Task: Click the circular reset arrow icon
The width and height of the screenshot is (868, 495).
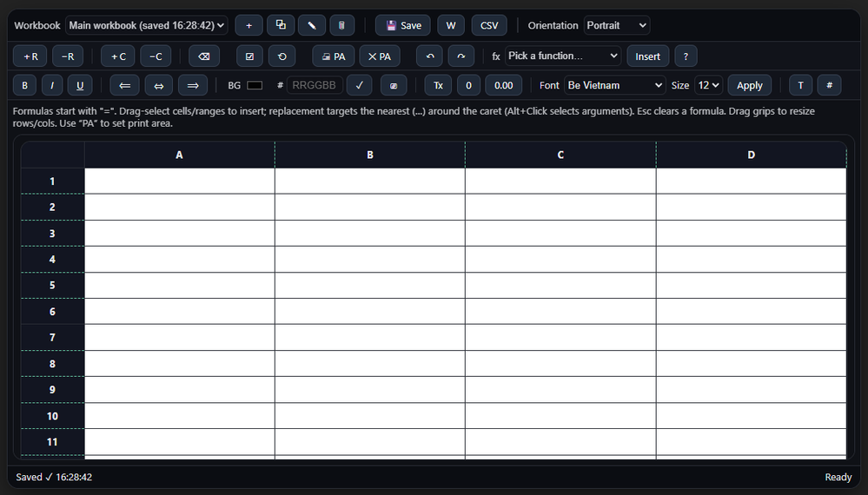Action: click(282, 56)
